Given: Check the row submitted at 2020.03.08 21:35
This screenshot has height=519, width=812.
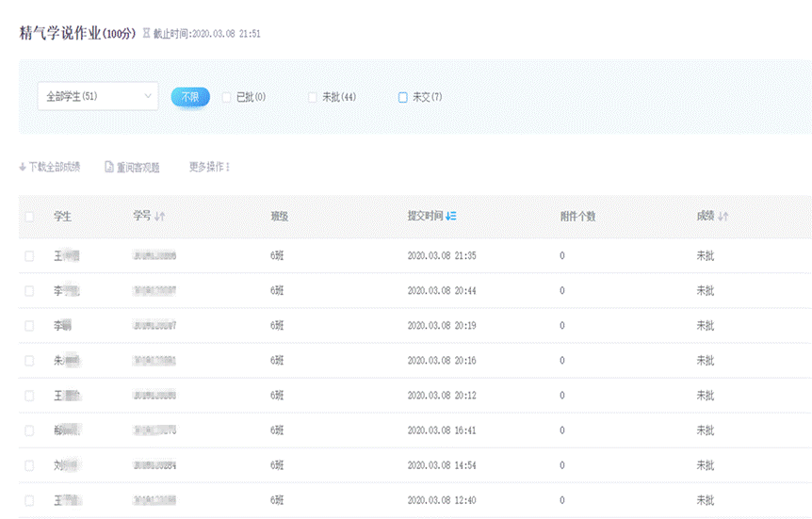Looking at the screenshot, I should tap(29, 256).
